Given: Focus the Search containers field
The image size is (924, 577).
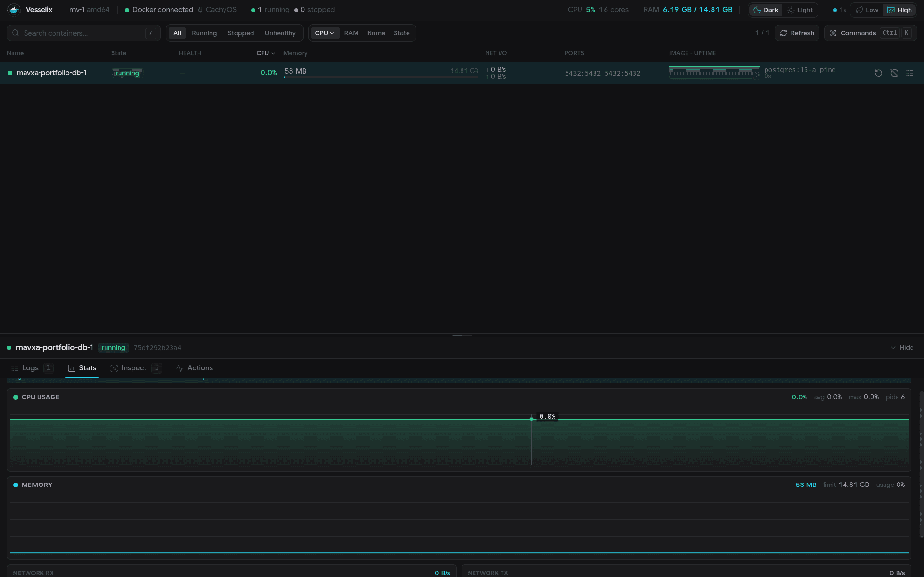Looking at the screenshot, I should (x=83, y=33).
